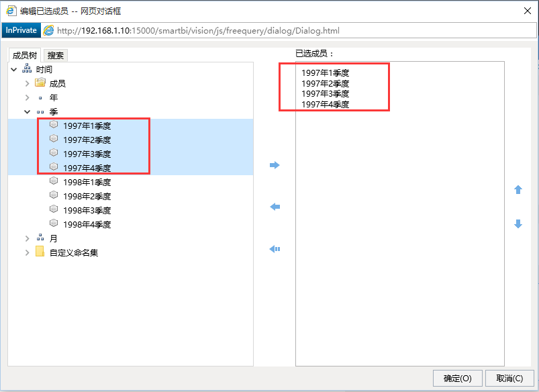This screenshot has width=539, height=392.
Task: Click the 年 level icon
Action: pyautogui.click(x=40, y=98)
